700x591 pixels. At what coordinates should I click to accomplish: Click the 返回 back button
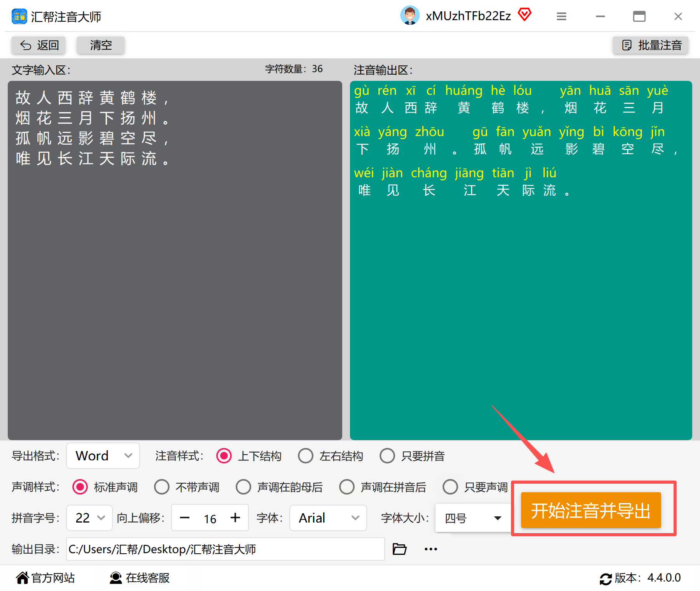pos(38,45)
